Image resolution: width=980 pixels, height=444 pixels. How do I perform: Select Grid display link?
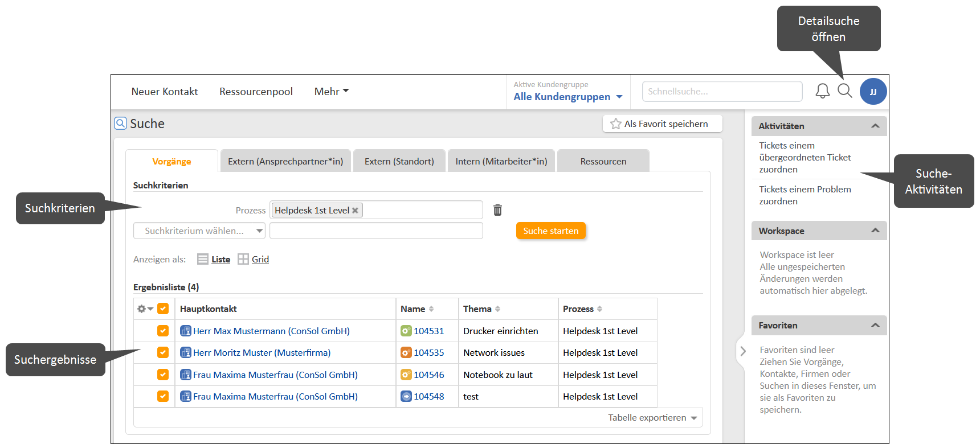point(260,259)
